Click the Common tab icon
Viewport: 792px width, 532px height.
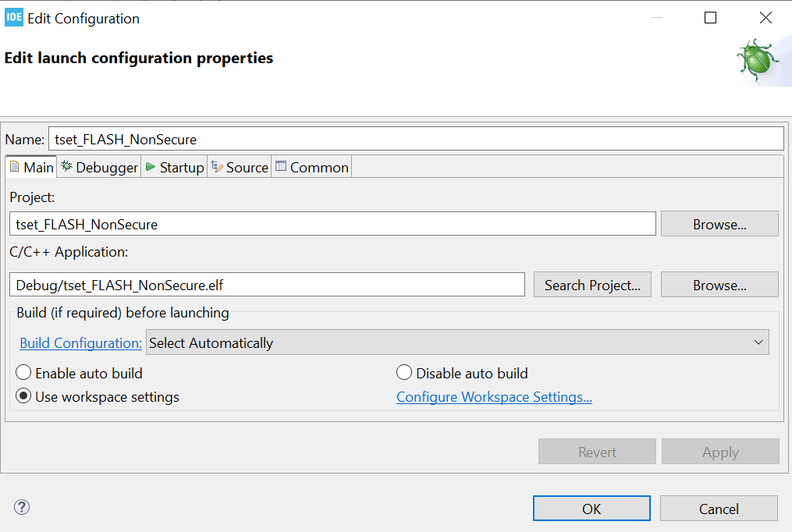(279, 166)
